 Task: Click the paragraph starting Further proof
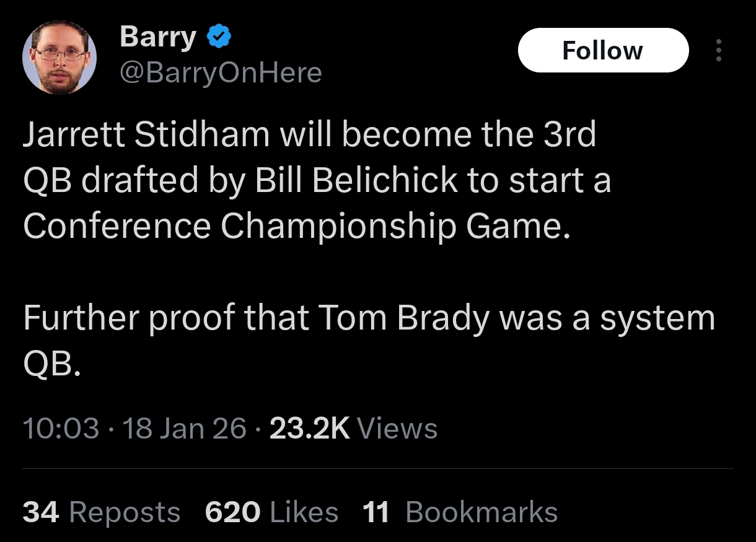coord(369,318)
